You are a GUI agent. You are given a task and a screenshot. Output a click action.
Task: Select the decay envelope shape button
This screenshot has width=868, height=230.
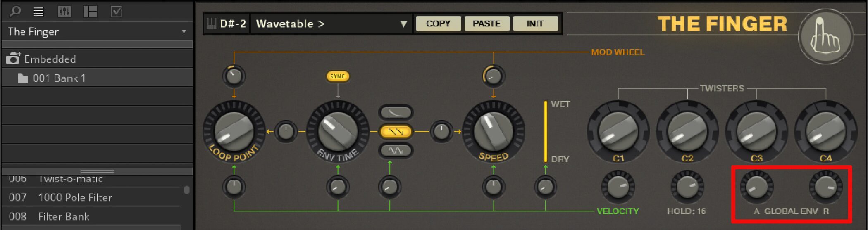point(396,112)
